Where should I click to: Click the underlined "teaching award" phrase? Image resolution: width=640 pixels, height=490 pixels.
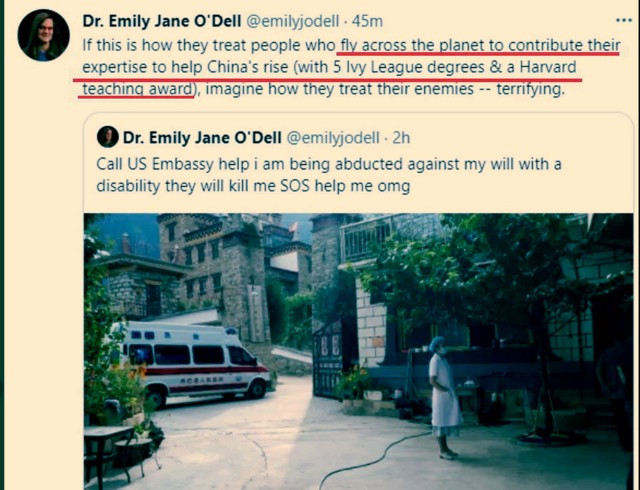tap(137, 89)
